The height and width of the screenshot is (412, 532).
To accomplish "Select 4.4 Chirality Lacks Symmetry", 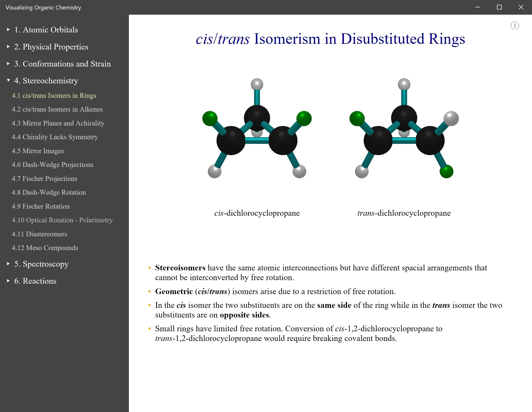I will tap(55, 137).
